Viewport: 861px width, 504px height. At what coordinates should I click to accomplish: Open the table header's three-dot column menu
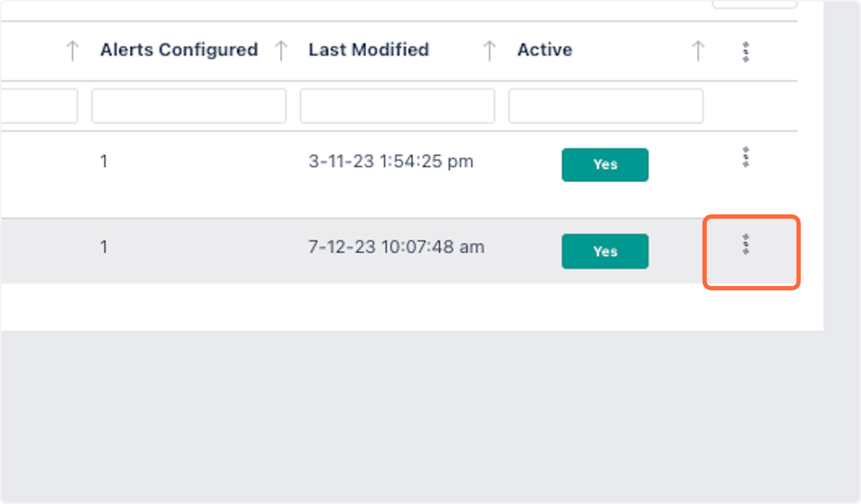745,52
